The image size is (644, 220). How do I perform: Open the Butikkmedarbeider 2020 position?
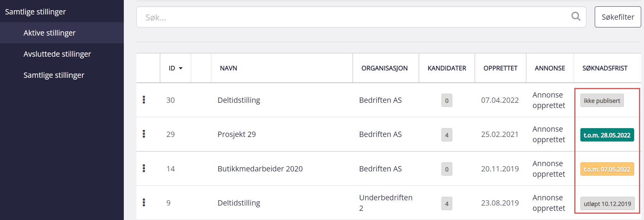coord(260,169)
